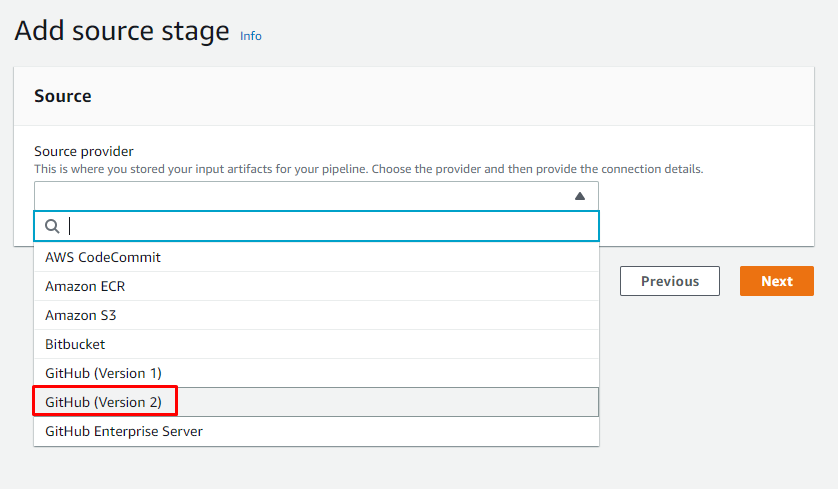This screenshot has height=489, width=838.
Task: Click the provider description helper text
Action: [x=369, y=169]
